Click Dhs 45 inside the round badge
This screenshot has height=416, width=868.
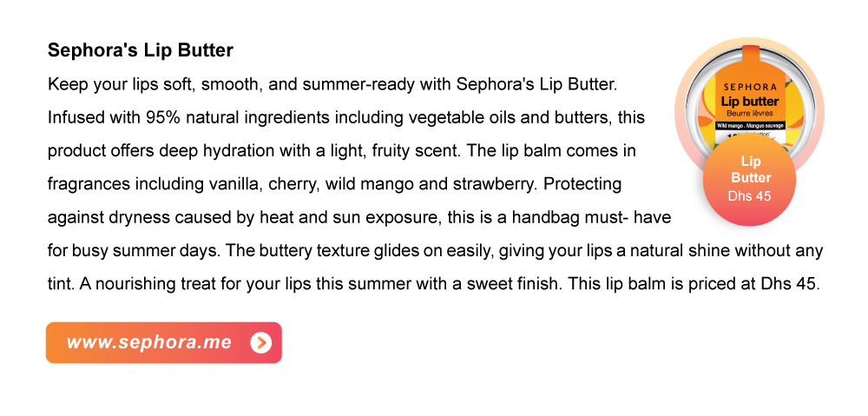pos(750,196)
